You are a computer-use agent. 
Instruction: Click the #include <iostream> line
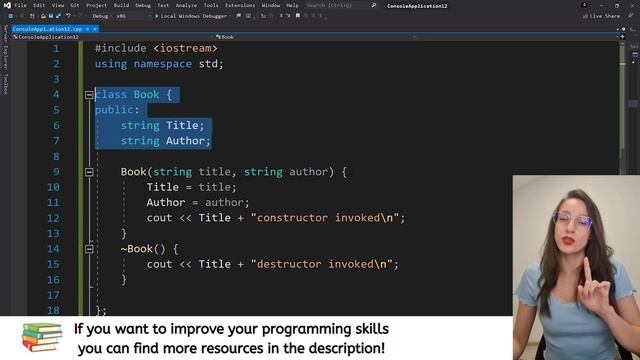156,48
